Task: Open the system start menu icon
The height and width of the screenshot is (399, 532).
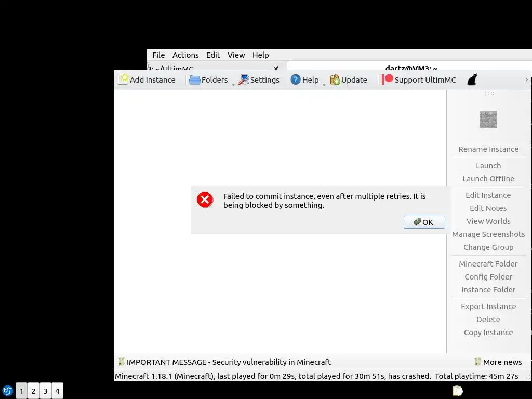Action: [7, 391]
